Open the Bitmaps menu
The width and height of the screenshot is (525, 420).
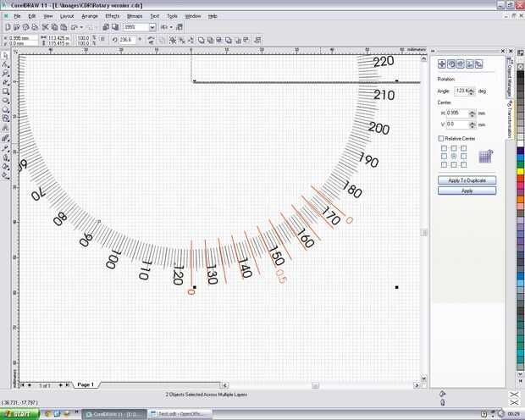(x=135, y=16)
